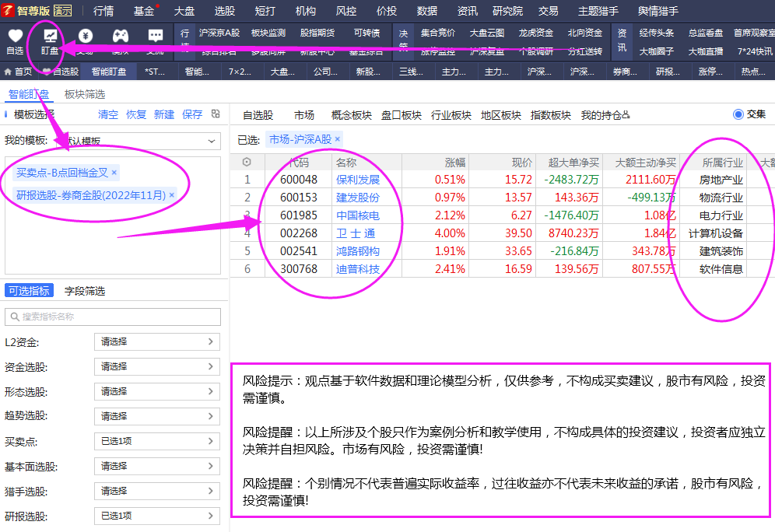The height and width of the screenshot is (532, 775).
Task: Remove the 买卖点-B点回档金叉 tag
Action: [x=114, y=173]
